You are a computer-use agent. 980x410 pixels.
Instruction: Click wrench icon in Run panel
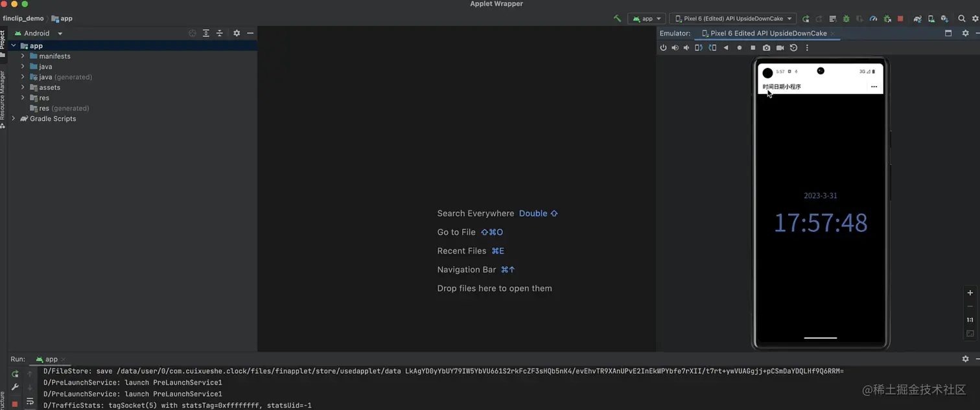[x=15, y=387]
